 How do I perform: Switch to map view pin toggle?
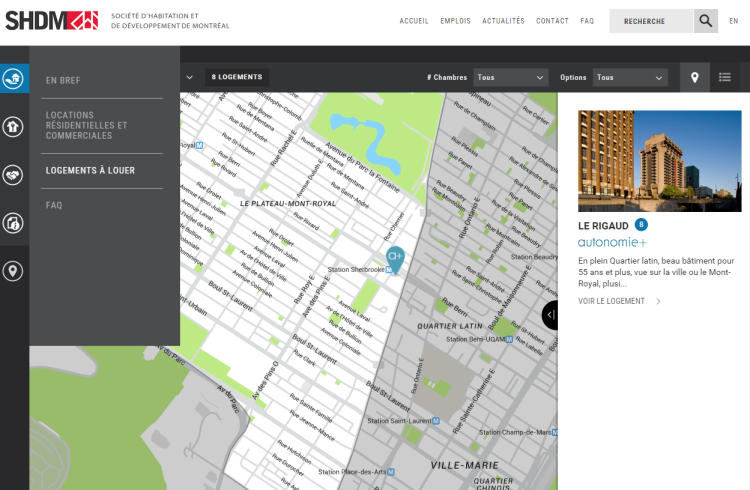pyautogui.click(x=695, y=77)
